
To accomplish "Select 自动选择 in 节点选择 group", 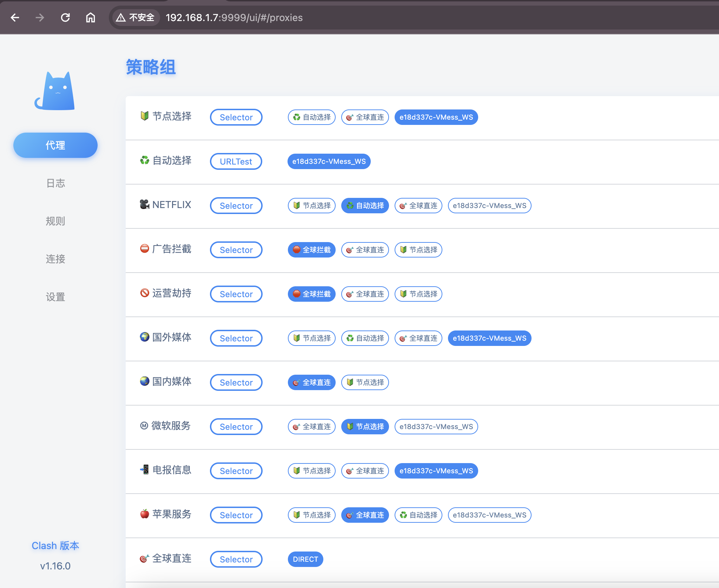I will 311,117.
